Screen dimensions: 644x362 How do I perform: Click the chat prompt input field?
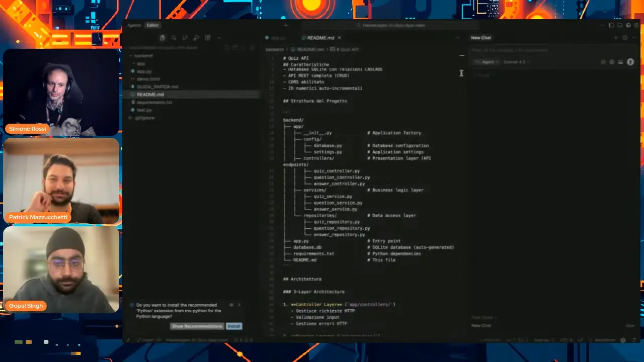543,50
